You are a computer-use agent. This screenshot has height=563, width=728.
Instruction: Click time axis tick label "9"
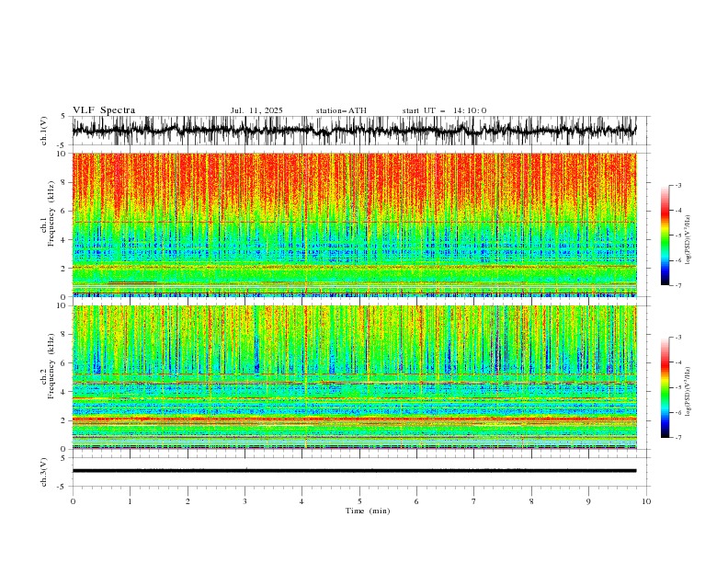pyautogui.click(x=588, y=501)
